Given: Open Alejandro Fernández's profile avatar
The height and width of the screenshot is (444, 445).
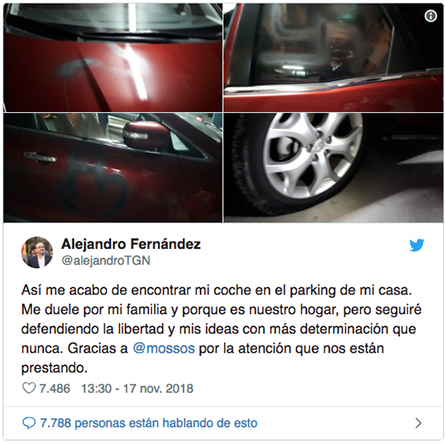Looking at the screenshot, I should pos(37,252).
